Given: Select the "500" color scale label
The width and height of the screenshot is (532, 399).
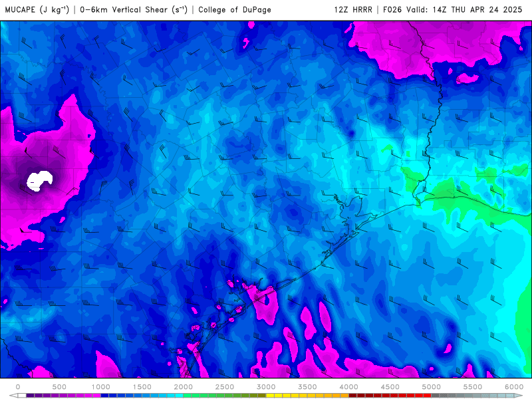Looking at the screenshot, I should (x=59, y=387).
